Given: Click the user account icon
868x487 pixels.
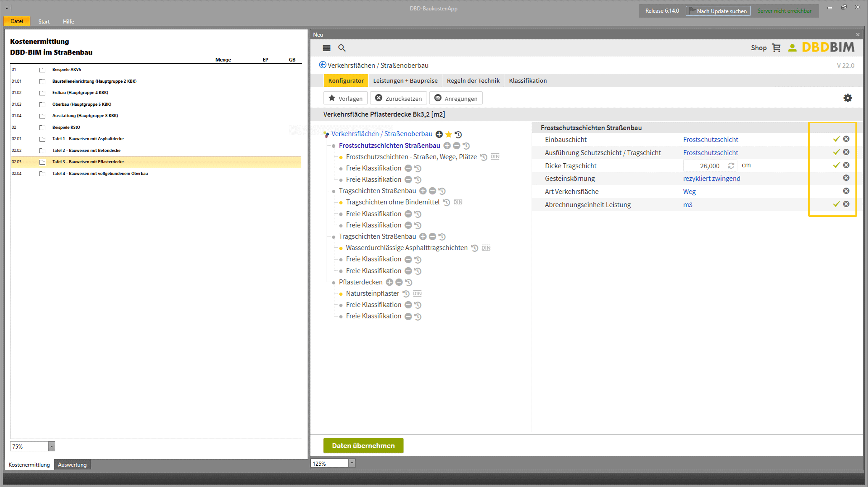Looking at the screenshot, I should point(792,48).
